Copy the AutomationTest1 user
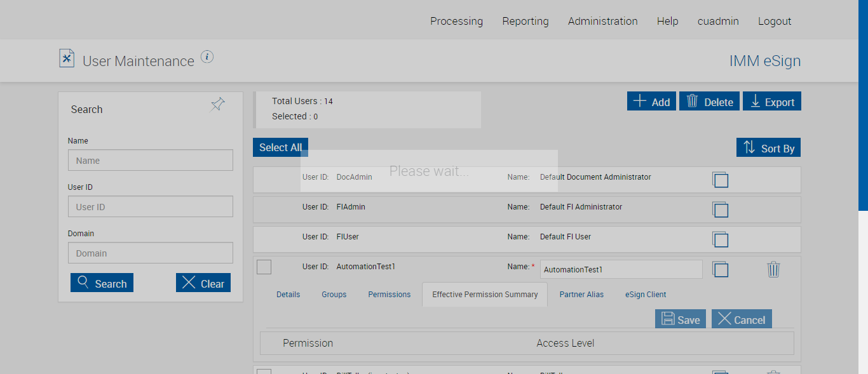The image size is (868, 374). click(x=720, y=269)
